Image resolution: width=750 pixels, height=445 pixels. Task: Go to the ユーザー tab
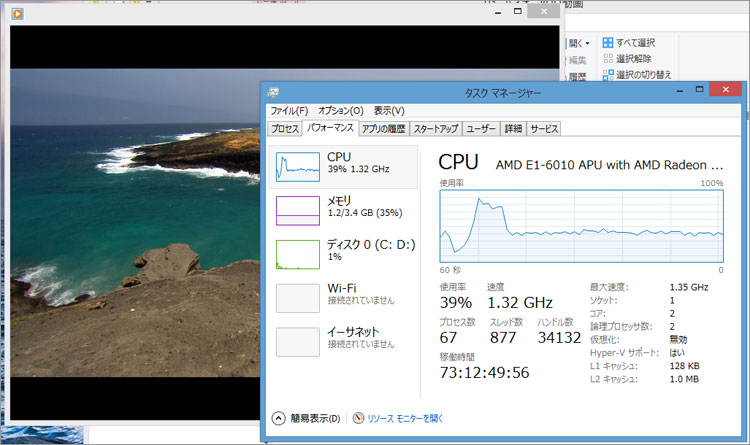point(481,129)
